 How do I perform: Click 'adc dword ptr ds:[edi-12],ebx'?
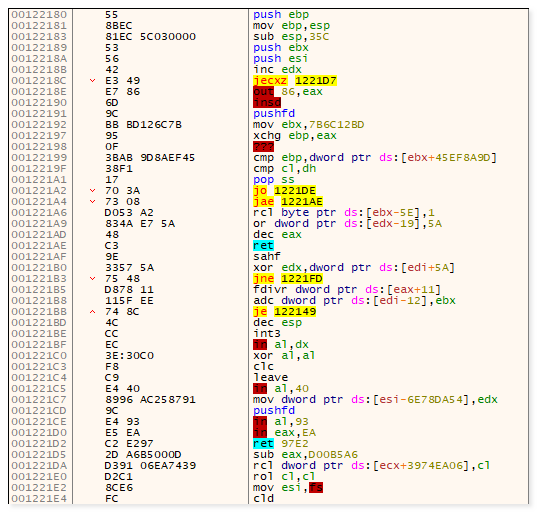[354, 301]
